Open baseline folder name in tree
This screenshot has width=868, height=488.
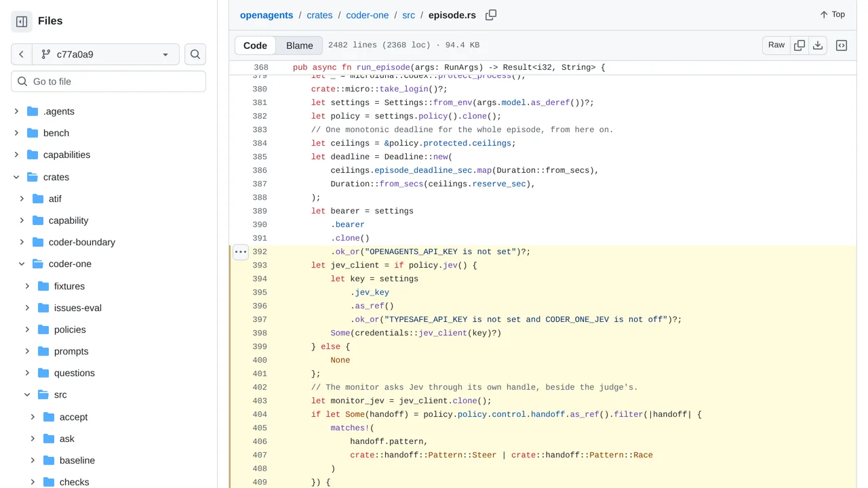pyautogui.click(x=77, y=460)
